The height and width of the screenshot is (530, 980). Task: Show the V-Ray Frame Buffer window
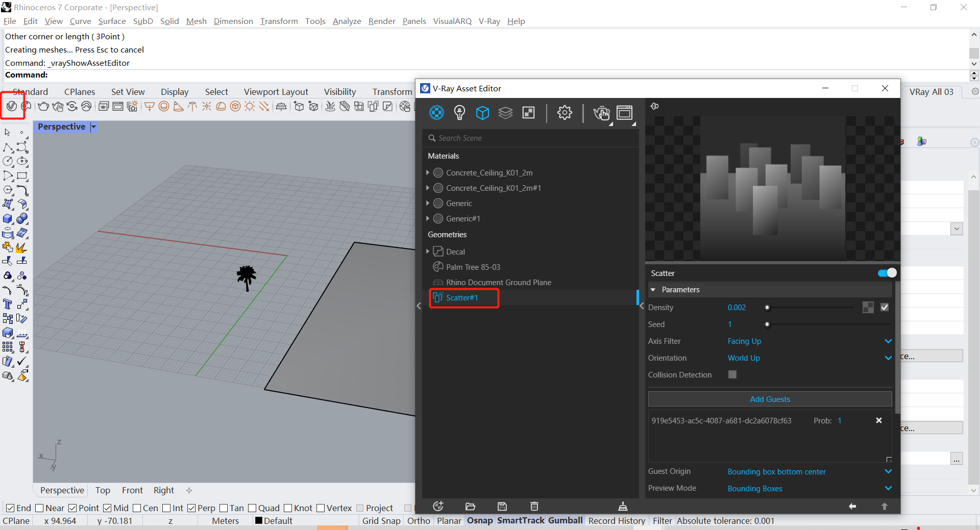(x=625, y=112)
